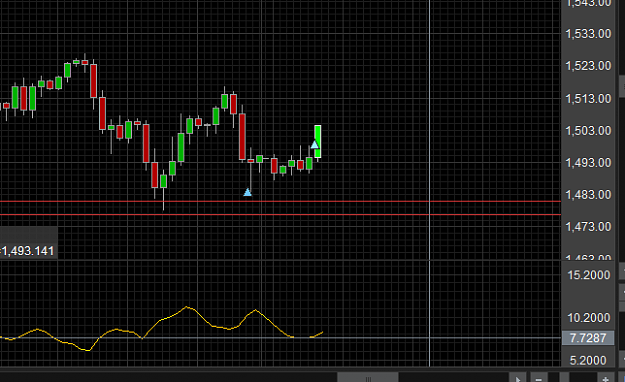Viewport: 625px width, 382px height.
Task: Click the 10.2000 indicator axis label
Action: (589, 318)
